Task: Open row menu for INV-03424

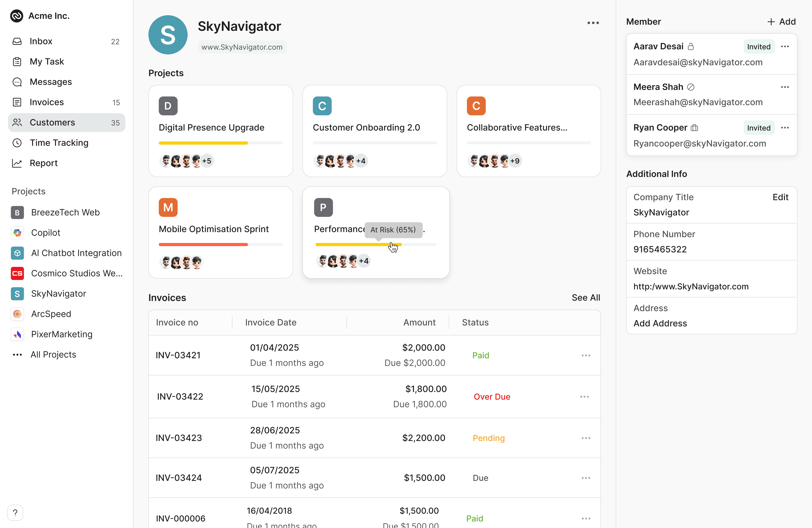Action: pyautogui.click(x=586, y=478)
